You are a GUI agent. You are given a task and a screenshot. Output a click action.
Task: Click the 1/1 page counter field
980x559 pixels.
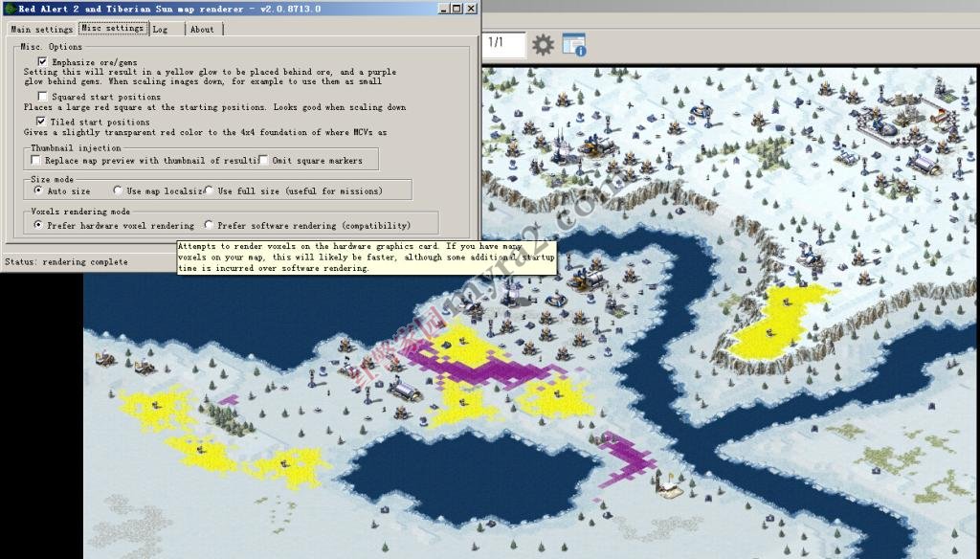tap(503, 44)
